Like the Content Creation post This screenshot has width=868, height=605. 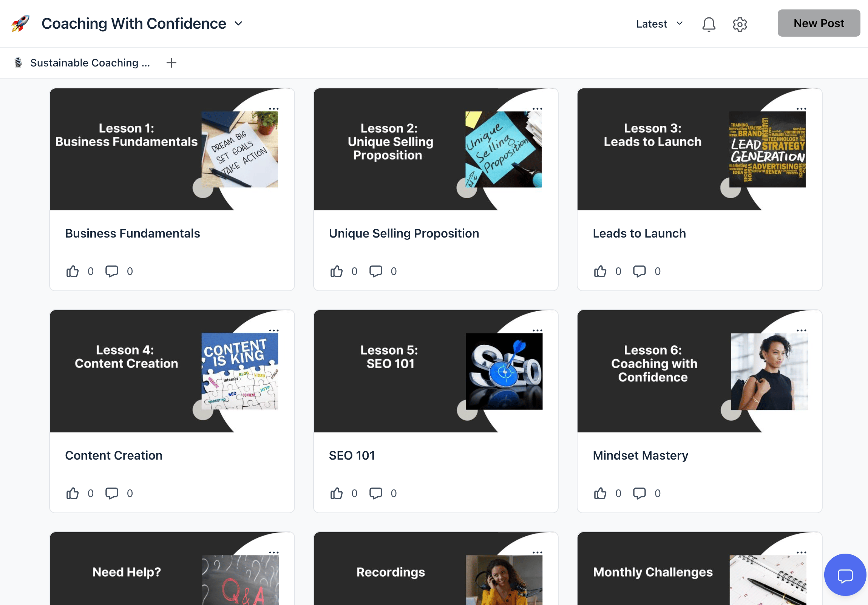(x=72, y=493)
